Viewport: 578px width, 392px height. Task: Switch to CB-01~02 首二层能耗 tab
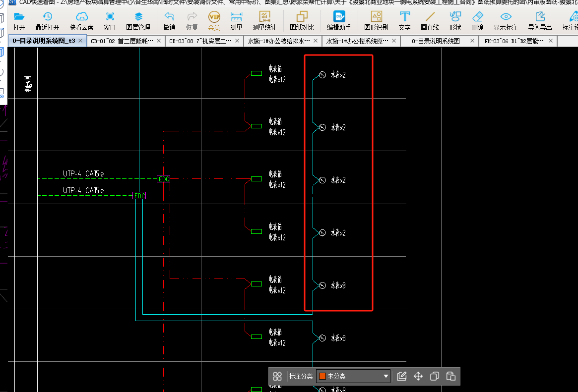(122, 41)
